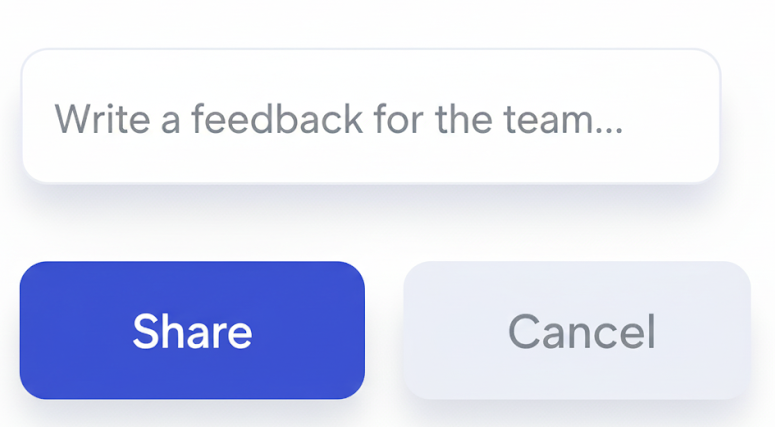The height and width of the screenshot is (427, 775).
Task: Click inside the white feedback input
Action: pyautogui.click(x=370, y=117)
